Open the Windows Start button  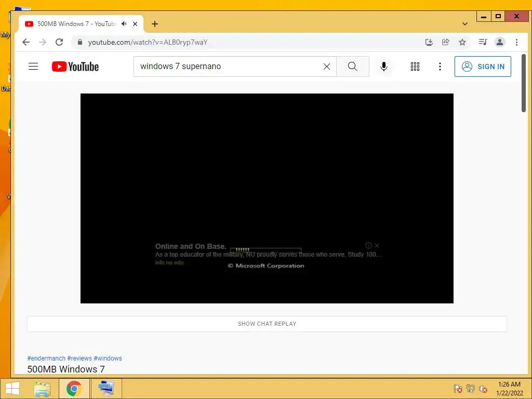(x=12, y=389)
